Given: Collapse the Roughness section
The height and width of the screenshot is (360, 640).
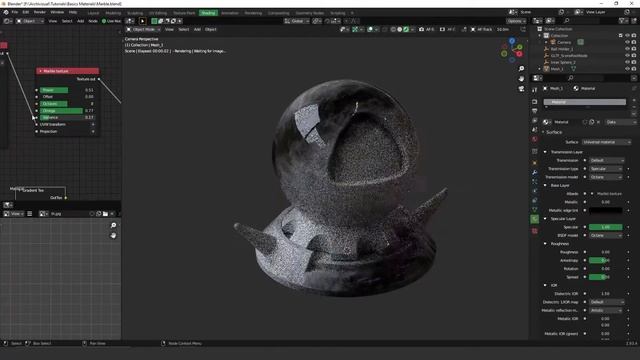Looking at the screenshot, I should [545, 244].
